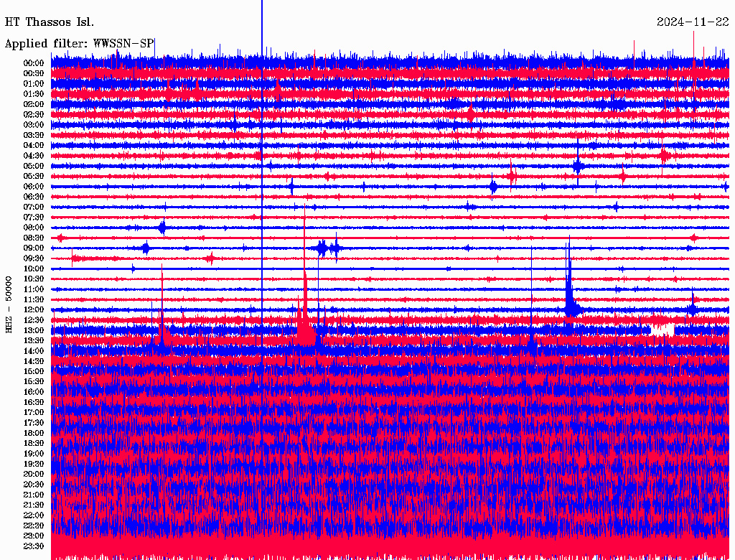
Task: Select the 01:30 time label
Action: click(34, 94)
